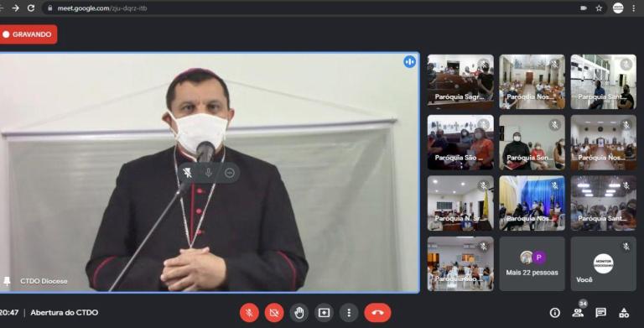Remove CTDO Diocese via overlay minus icon
The image size is (644, 328).
pos(230,173)
